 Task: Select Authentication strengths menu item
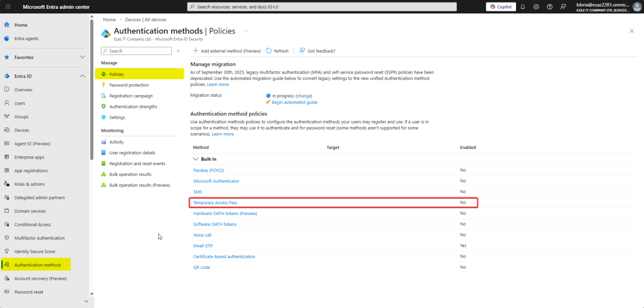click(x=133, y=106)
